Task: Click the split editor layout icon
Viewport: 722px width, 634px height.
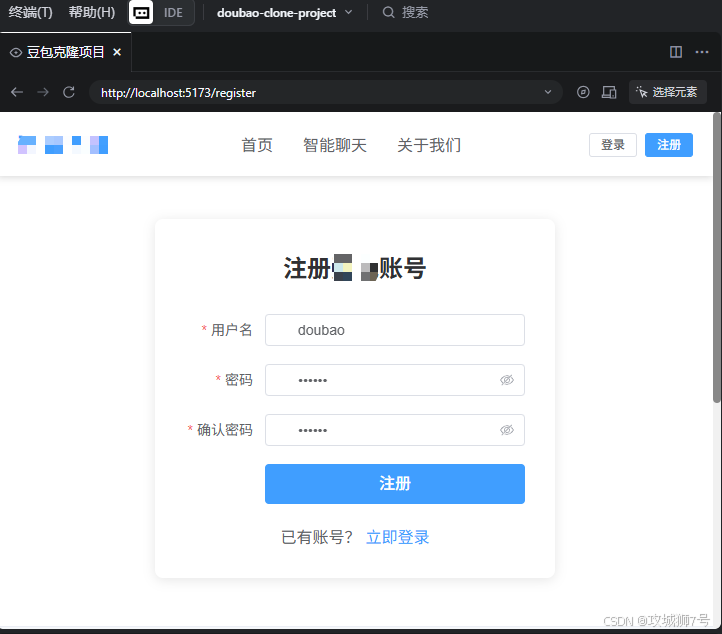Action: [x=676, y=52]
